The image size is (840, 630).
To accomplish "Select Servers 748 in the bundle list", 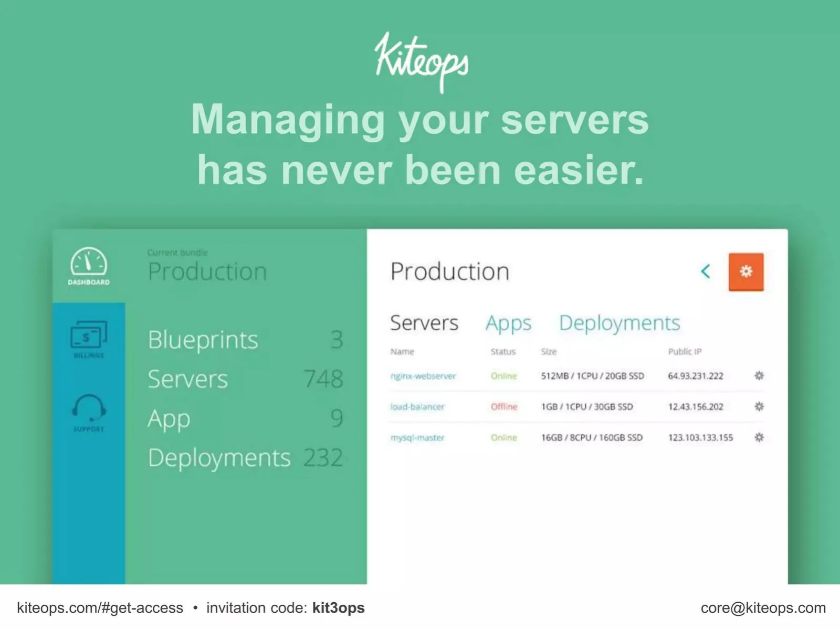I will [x=245, y=379].
